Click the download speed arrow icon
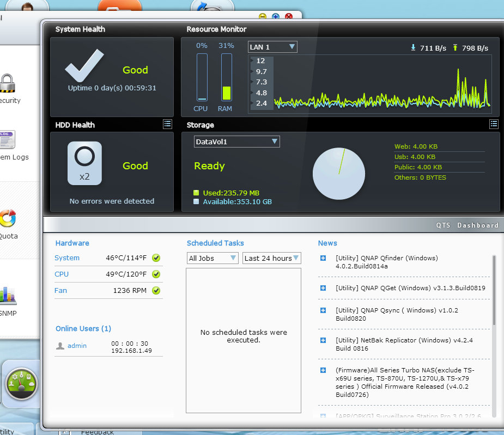The width and height of the screenshot is (504, 435). [x=413, y=48]
